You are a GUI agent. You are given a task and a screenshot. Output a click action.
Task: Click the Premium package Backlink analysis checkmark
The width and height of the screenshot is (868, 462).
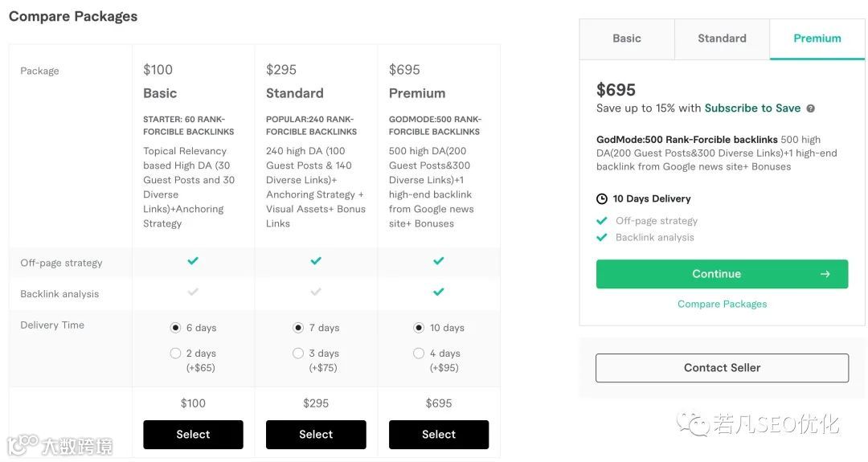439,292
